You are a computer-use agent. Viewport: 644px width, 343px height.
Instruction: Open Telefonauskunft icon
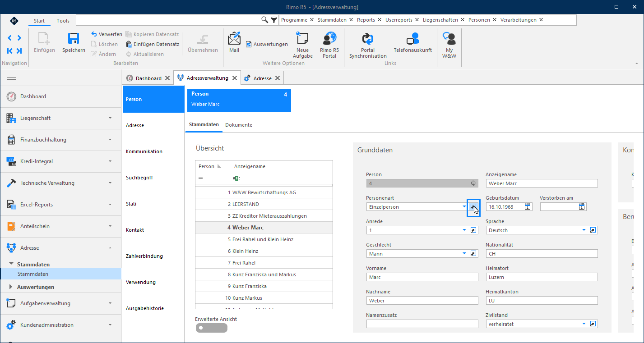[x=412, y=39]
